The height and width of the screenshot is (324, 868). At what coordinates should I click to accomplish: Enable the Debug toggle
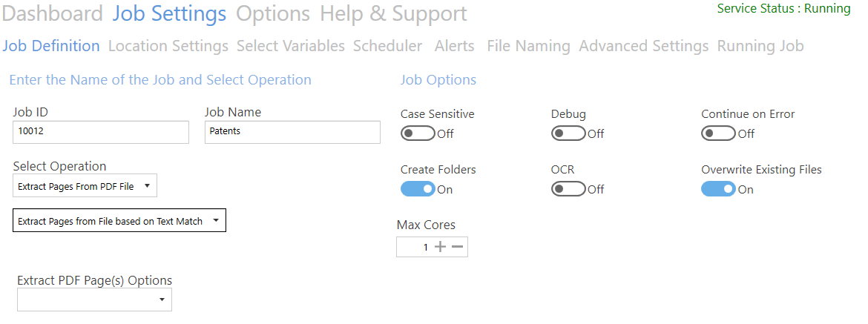pyautogui.click(x=568, y=133)
